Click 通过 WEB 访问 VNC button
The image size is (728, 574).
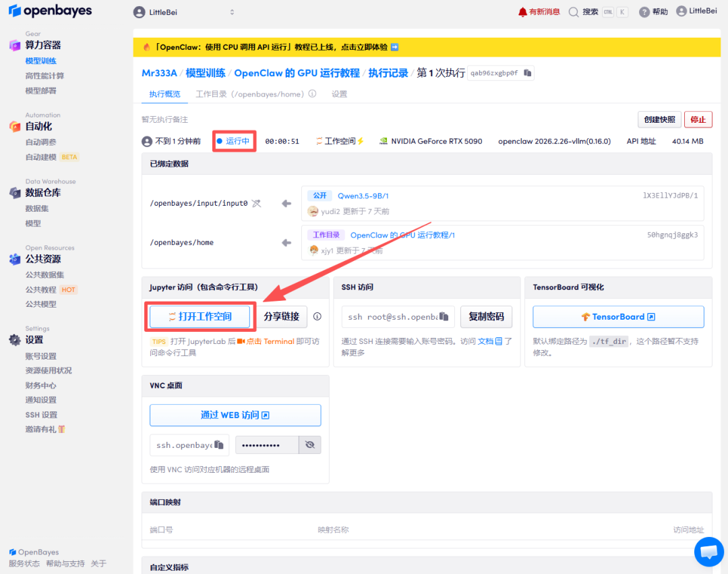click(x=235, y=415)
